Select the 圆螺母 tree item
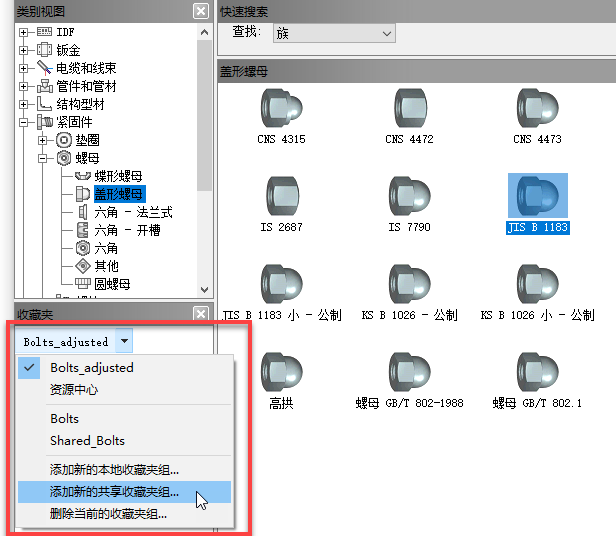This screenshot has height=536, width=616. click(x=112, y=284)
